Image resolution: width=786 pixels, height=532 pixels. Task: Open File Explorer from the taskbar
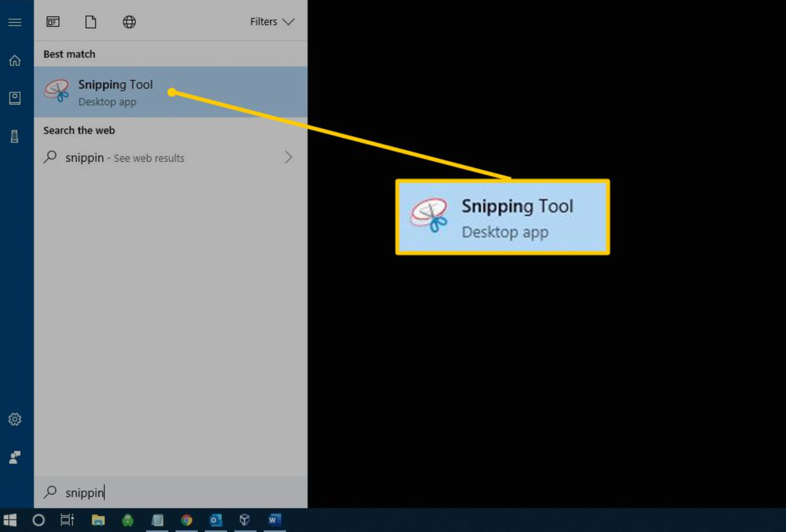click(x=98, y=520)
